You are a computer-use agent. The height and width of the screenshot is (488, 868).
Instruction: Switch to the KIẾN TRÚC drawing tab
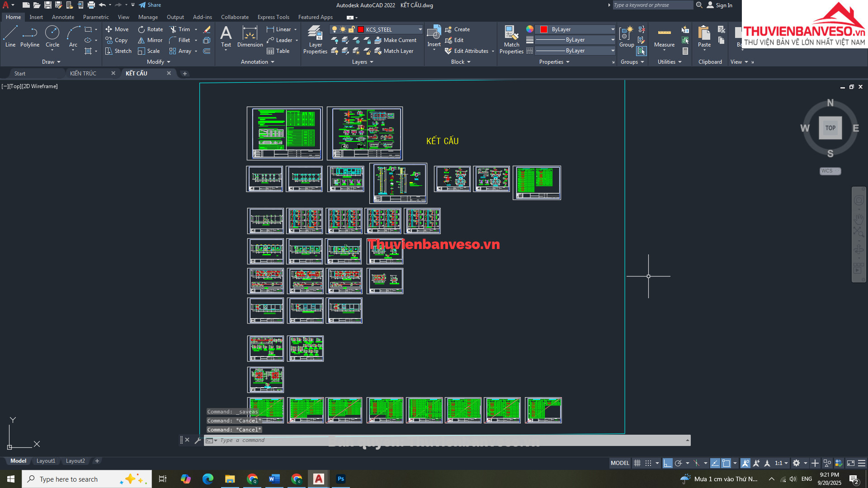[x=83, y=73]
